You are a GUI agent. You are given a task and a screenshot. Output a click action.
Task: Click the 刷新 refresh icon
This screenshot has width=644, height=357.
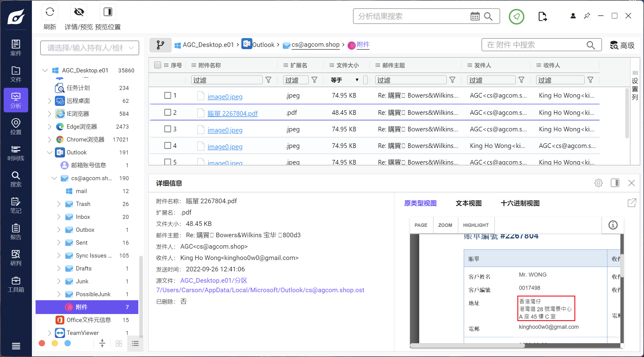[50, 12]
